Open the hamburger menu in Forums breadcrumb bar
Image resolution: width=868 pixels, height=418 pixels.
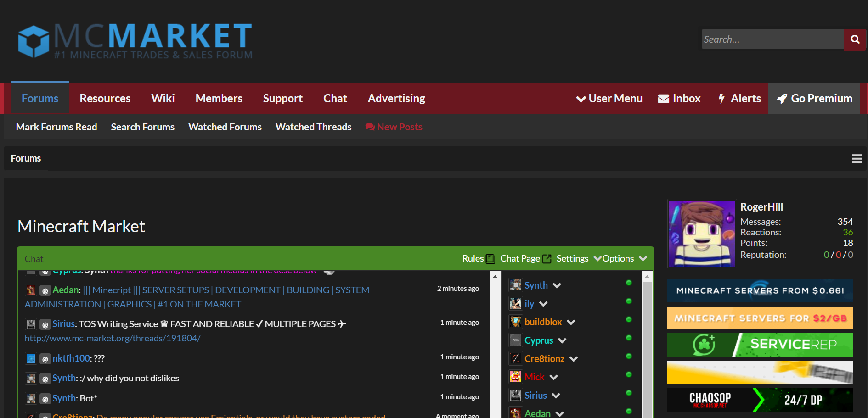click(x=857, y=159)
